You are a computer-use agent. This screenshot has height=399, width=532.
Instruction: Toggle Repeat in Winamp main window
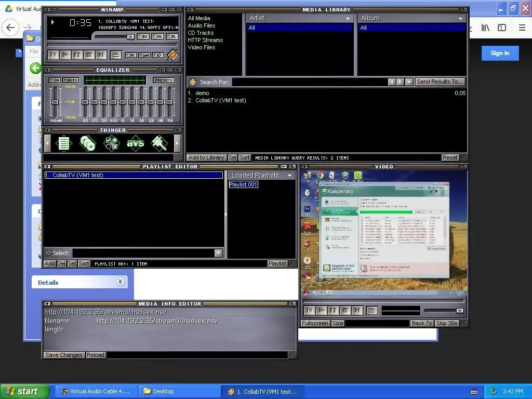pyautogui.click(x=158, y=55)
